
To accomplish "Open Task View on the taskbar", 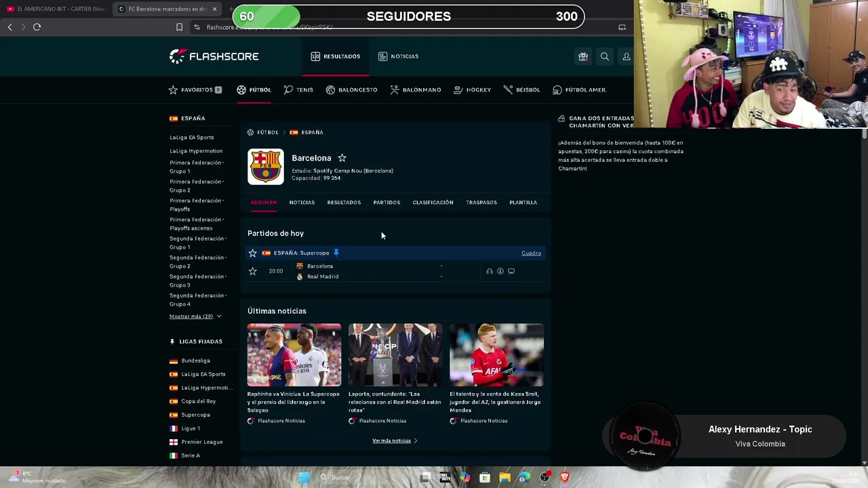I will coord(425,477).
